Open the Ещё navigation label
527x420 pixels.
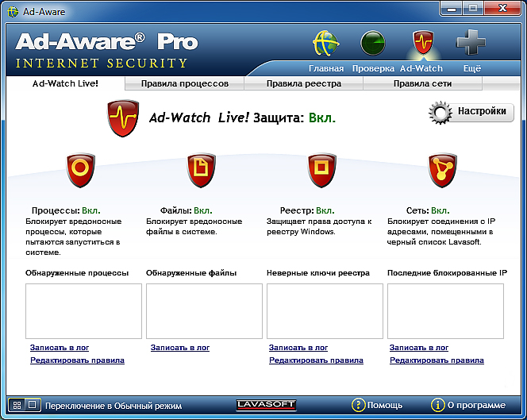point(472,68)
